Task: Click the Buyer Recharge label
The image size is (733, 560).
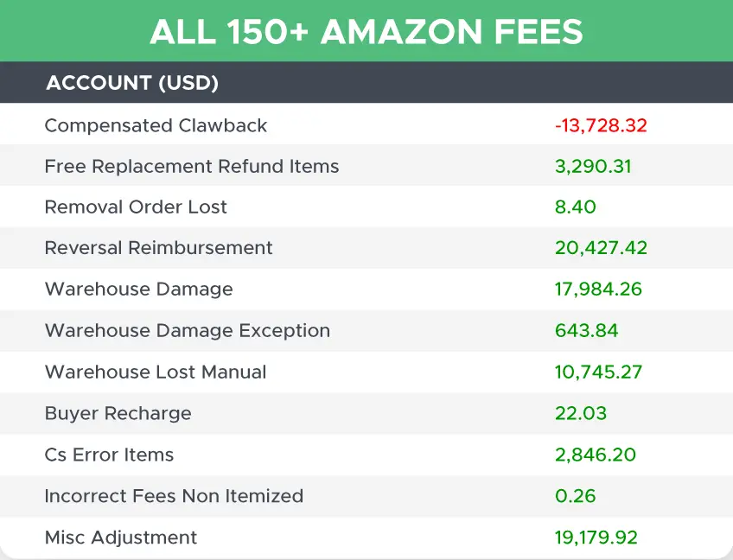Action: click(x=118, y=413)
